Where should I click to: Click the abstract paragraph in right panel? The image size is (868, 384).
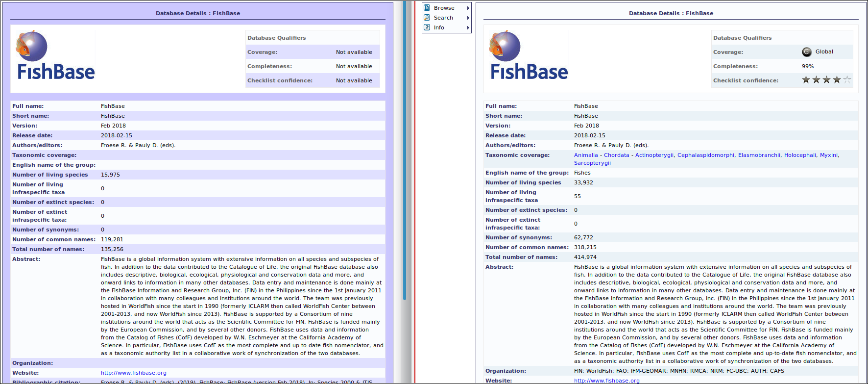(715, 314)
